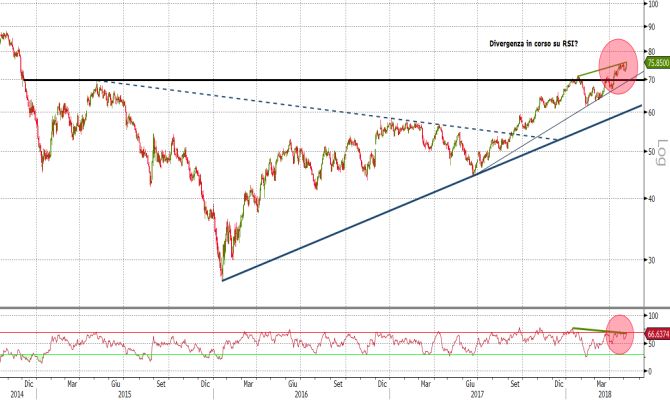
Task: Select the green RSI oversold horizontal line
Action: pyautogui.click(x=320, y=355)
